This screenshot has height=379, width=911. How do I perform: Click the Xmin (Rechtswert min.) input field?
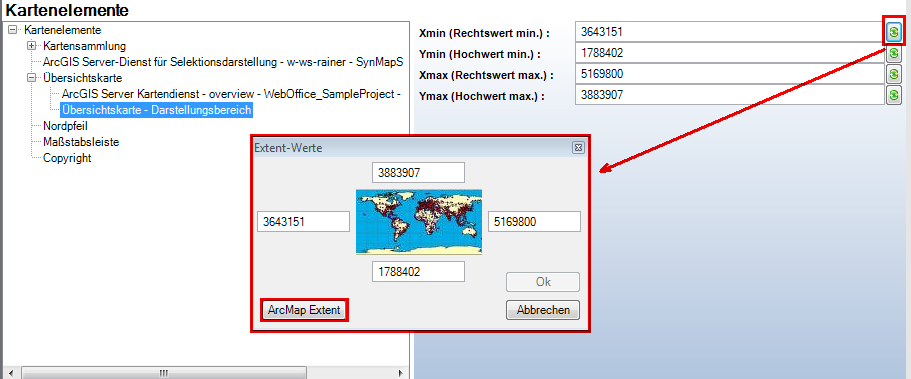click(x=730, y=32)
